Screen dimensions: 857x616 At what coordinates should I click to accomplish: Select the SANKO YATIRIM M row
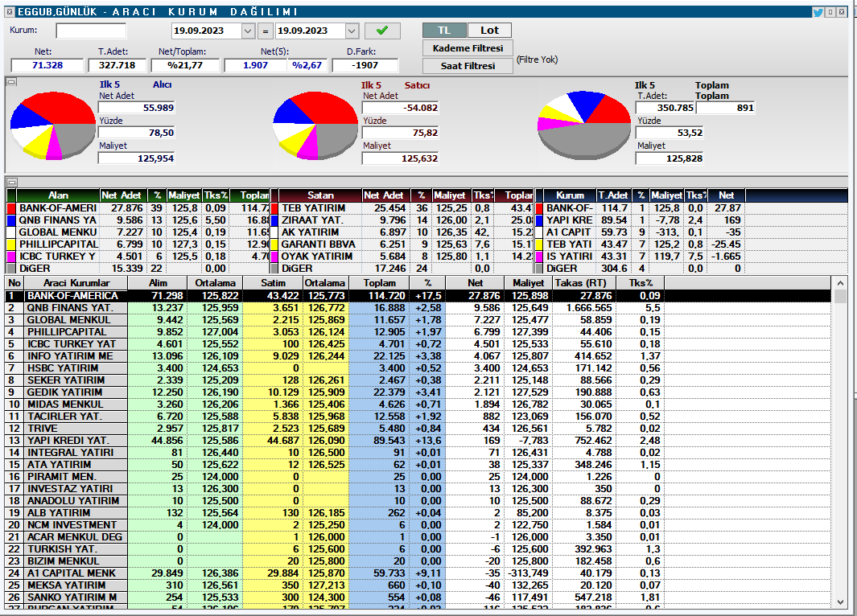(x=418, y=597)
